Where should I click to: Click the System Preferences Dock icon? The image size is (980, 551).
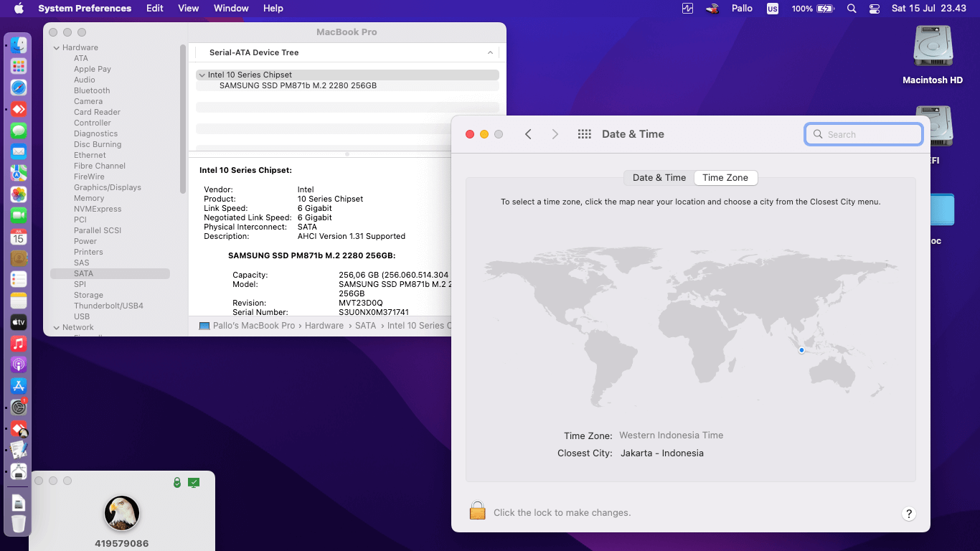[x=19, y=407]
